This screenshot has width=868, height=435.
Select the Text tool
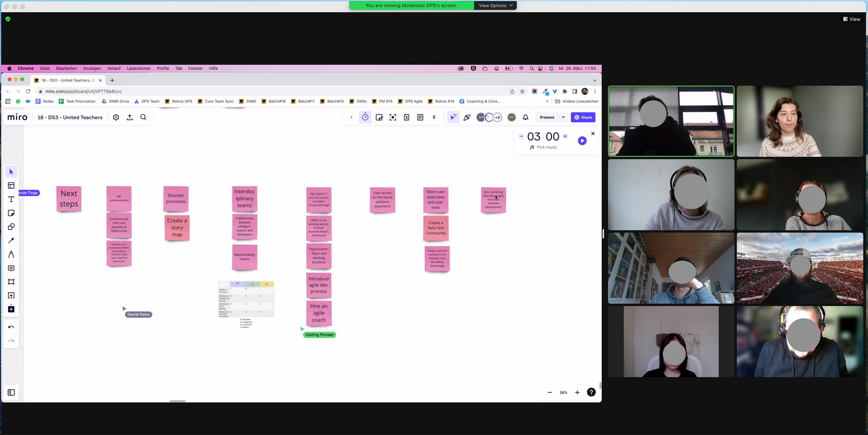coord(11,200)
